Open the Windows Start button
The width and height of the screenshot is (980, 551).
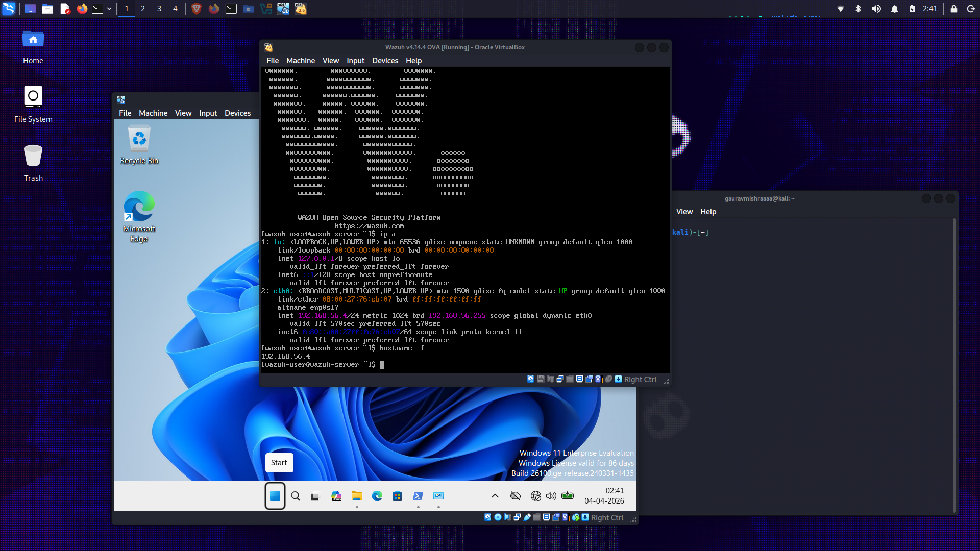(x=275, y=496)
